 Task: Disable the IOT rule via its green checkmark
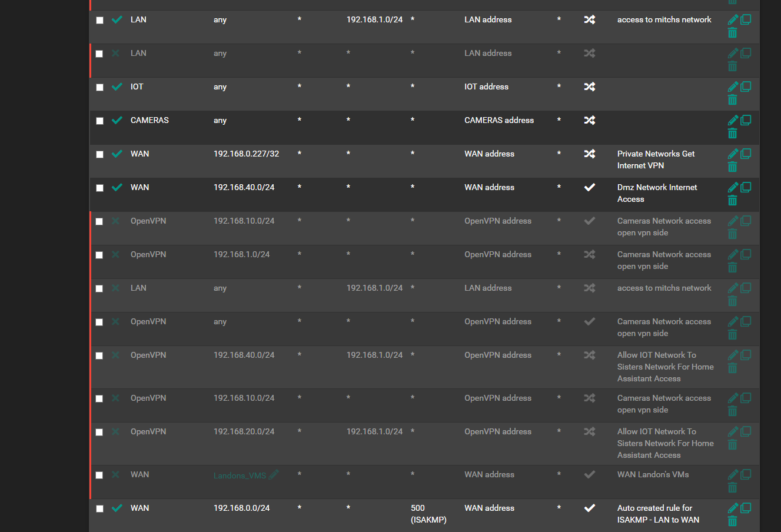(117, 87)
